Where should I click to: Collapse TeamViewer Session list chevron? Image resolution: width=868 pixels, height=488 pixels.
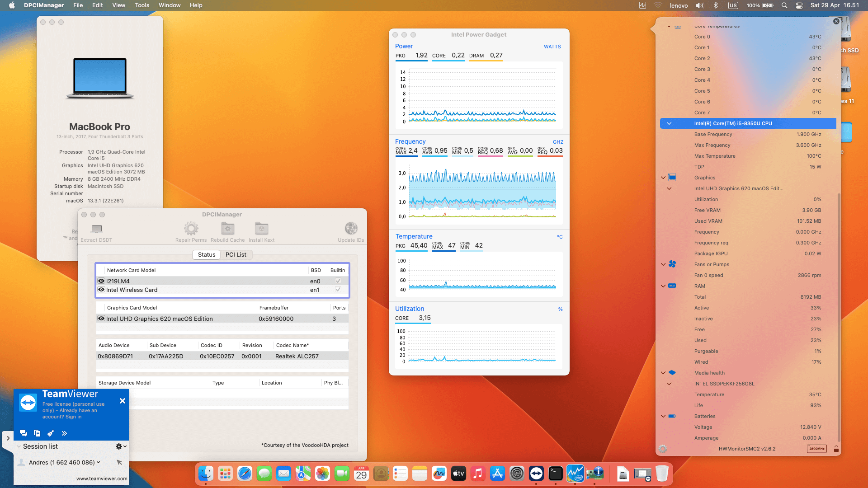coord(19,446)
